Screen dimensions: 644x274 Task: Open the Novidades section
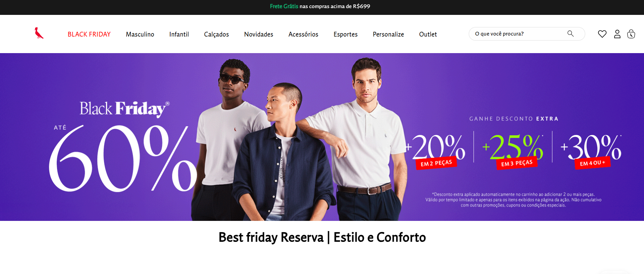tap(259, 34)
